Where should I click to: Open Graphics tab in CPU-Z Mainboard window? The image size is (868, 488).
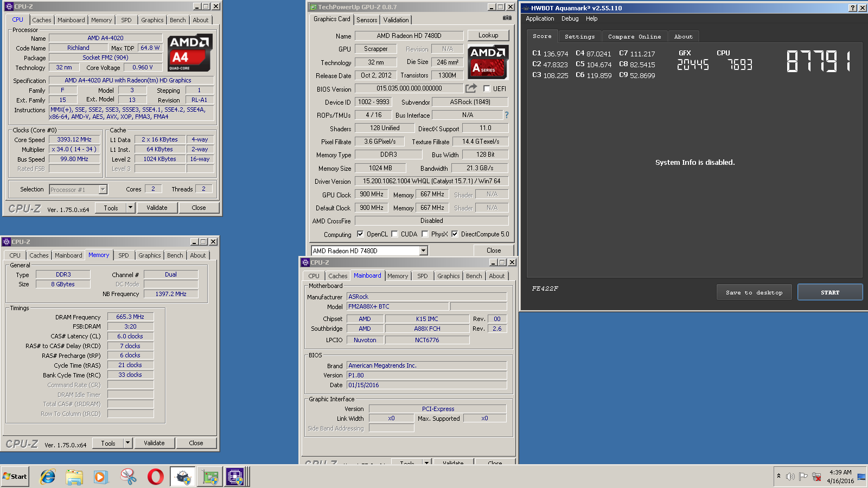click(x=449, y=276)
